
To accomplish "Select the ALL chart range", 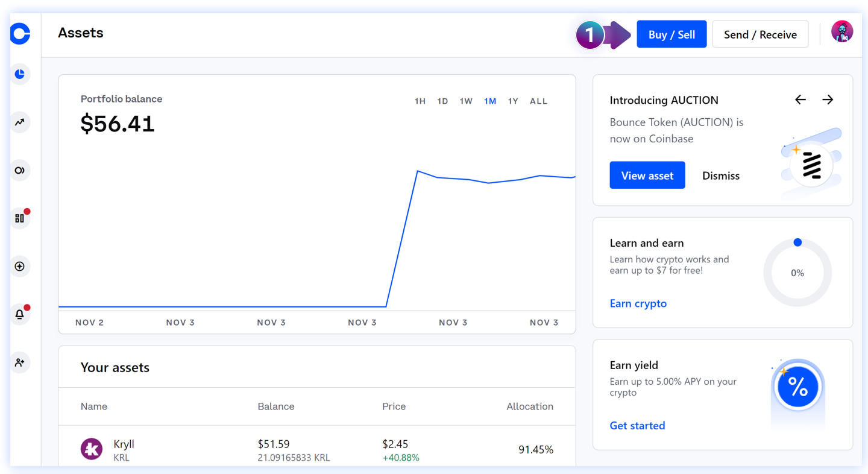I will click(x=538, y=101).
